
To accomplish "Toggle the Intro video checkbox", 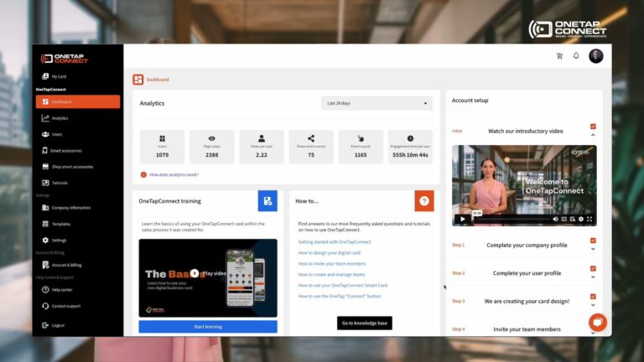I will pyautogui.click(x=593, y=127).
